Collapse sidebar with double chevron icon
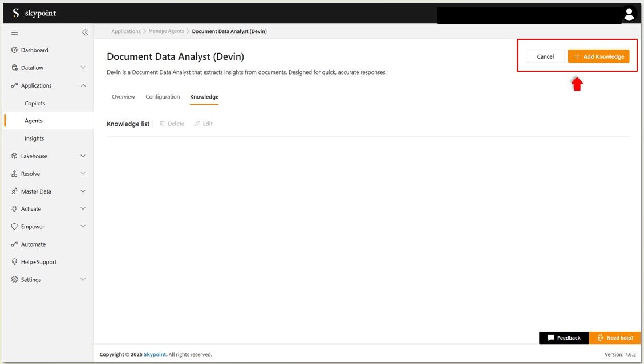Viewport: 644px width, 364px height. point(85,32)
